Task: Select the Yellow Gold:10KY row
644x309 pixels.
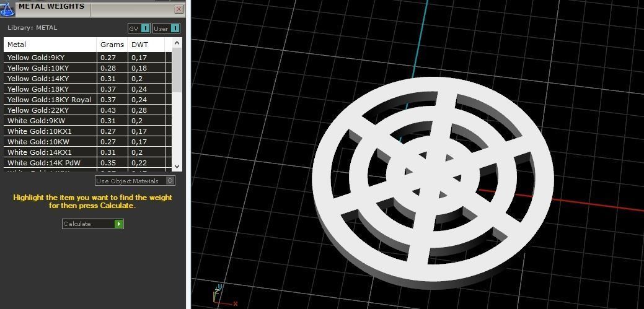Action: 87,68
